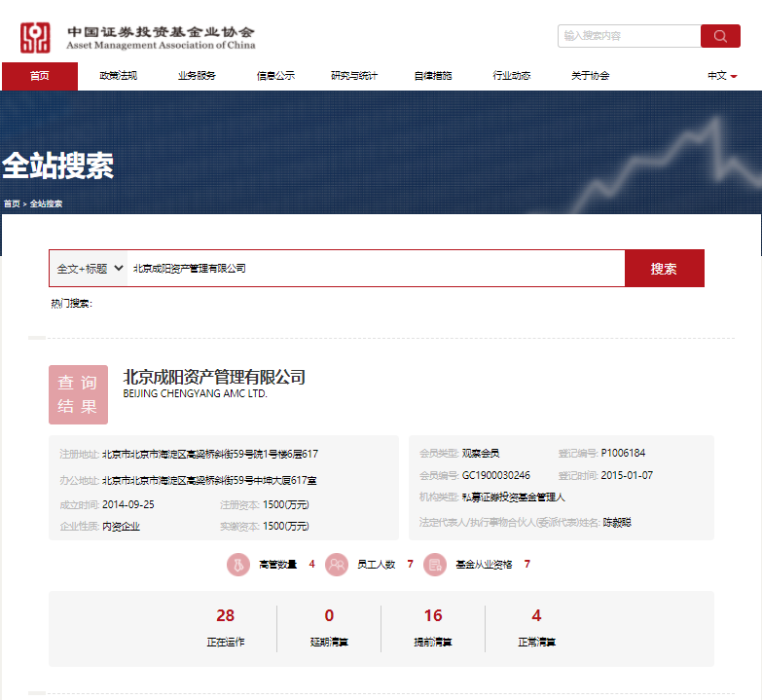Expand the 全文+标题 search scope dropdown
Screen dimensions: 762x700
tap(90, 269)
